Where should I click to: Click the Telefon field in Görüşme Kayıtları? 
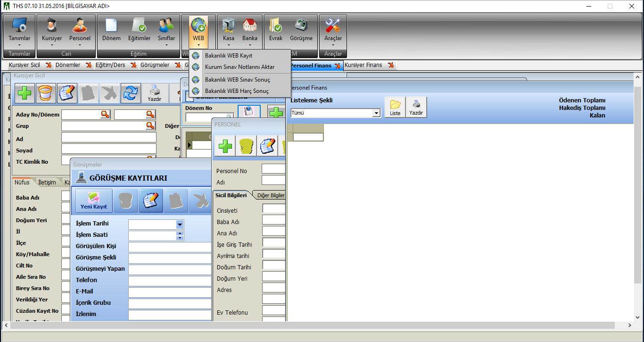click(x=170, y=281)
